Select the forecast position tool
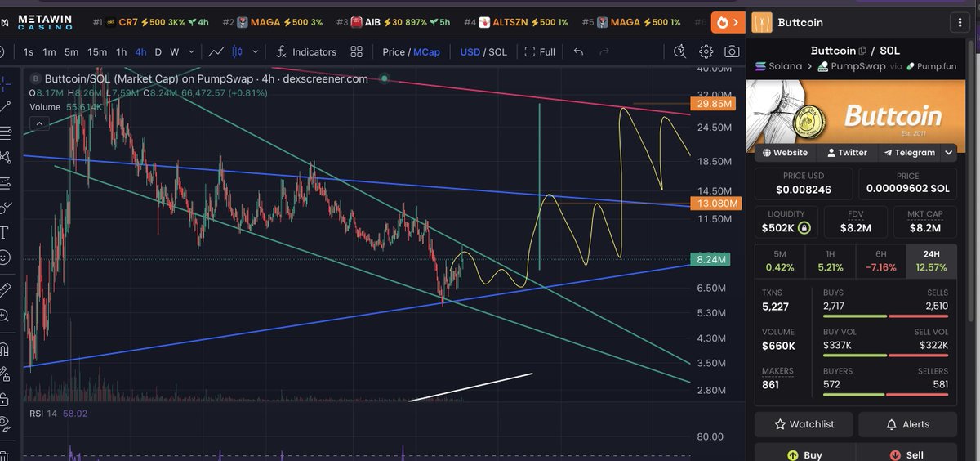Screen dimensions: 980x461 (4, 182)
